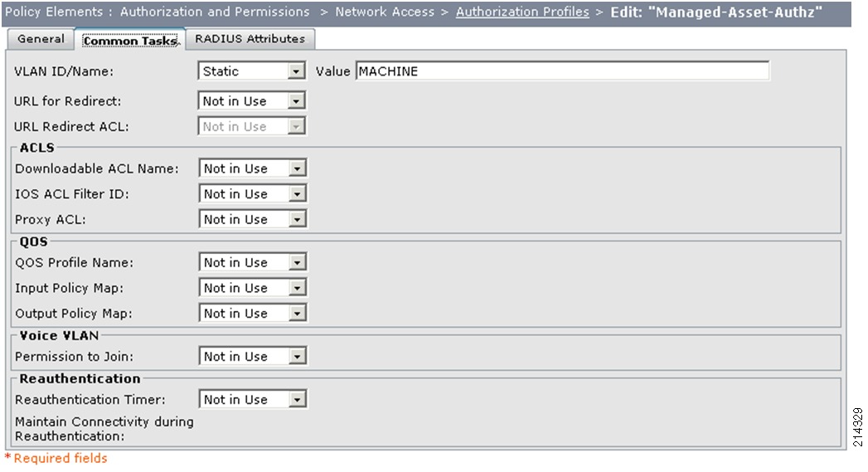Open the RADIUS Attributes tab
This screenshot has width=868, height=472.
250,39
